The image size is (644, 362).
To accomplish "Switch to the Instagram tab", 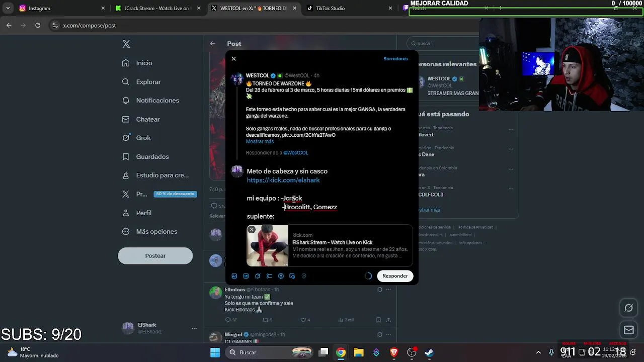I will [x=62, y=9].
